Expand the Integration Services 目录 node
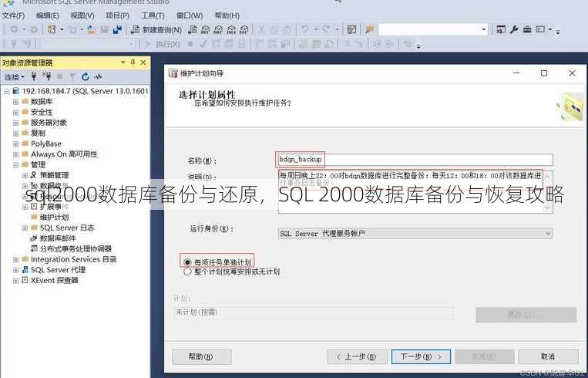The height and width of the screenshot is (378, 588). click(15, 259)
